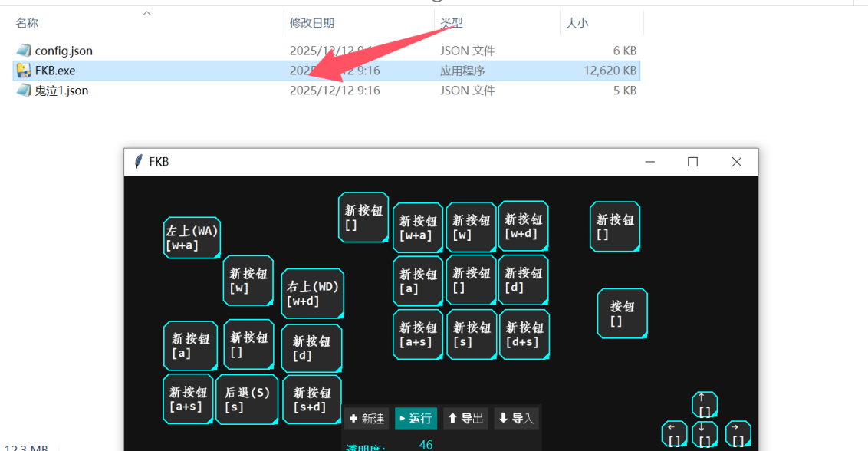Click the 导入 (Import) button
This screenshot has width=868, height=451.
coord(516,418)
